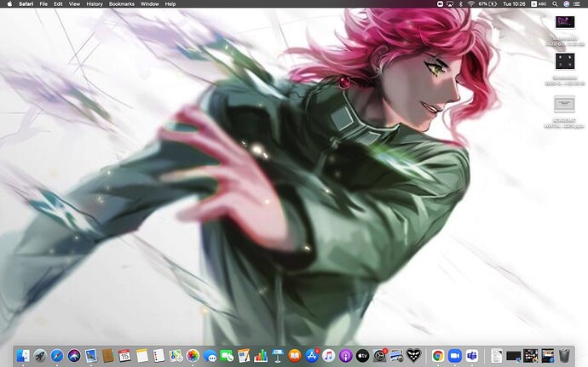Open the History menu
Viewport: 588px width, 367px height.
click(x=95, y=3)
